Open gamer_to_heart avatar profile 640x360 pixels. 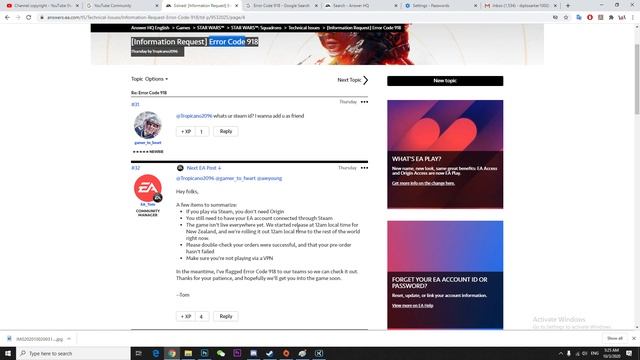coord(148,125)
